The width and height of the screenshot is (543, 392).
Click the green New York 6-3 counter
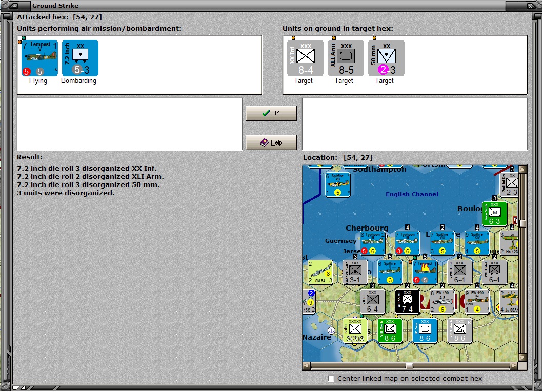click(x=494, y=214)
